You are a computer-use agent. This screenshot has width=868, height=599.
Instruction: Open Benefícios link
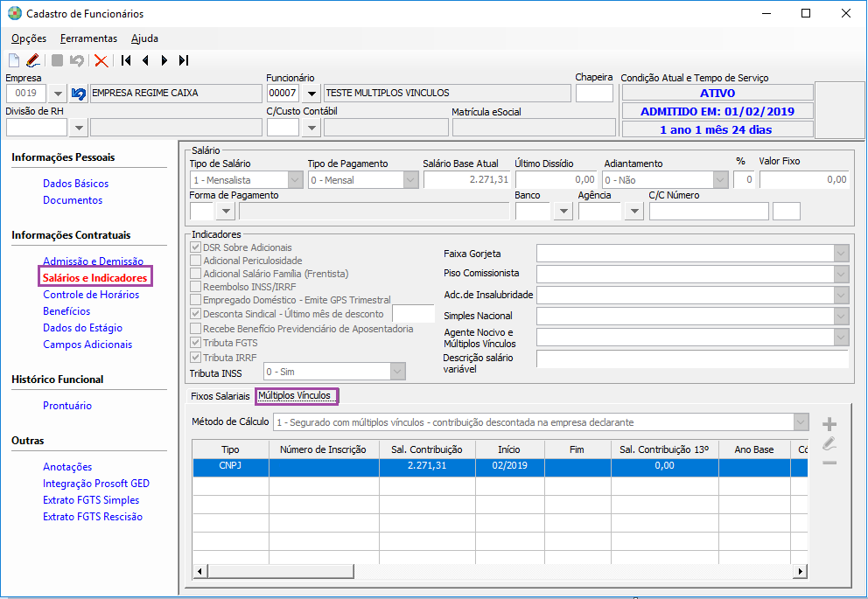coord(66,311)
